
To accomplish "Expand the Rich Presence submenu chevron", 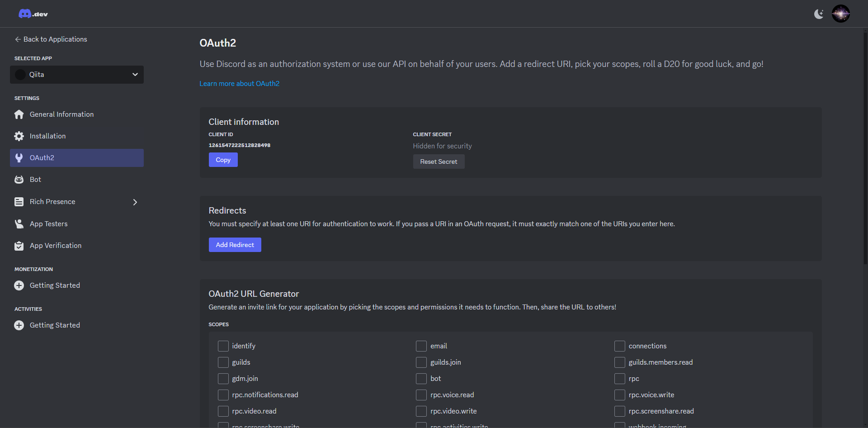I will pyautogui.click(x=135, y=202).
